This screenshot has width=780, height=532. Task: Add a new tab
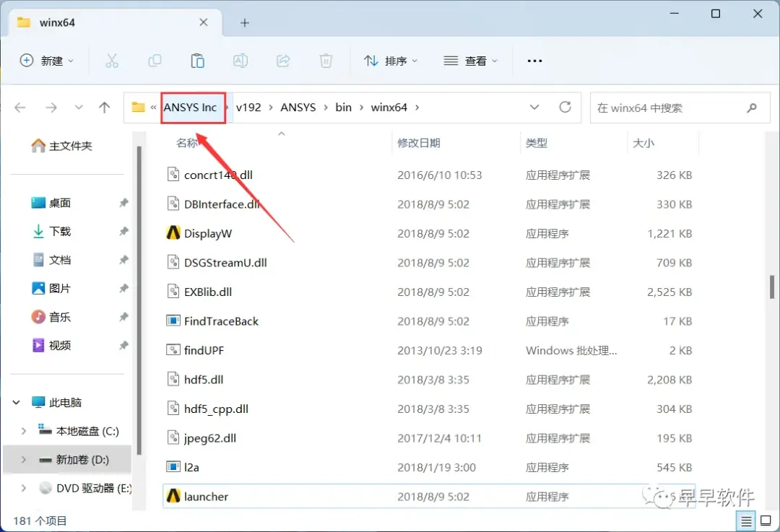pyautogui.click(x=245, y=23)
